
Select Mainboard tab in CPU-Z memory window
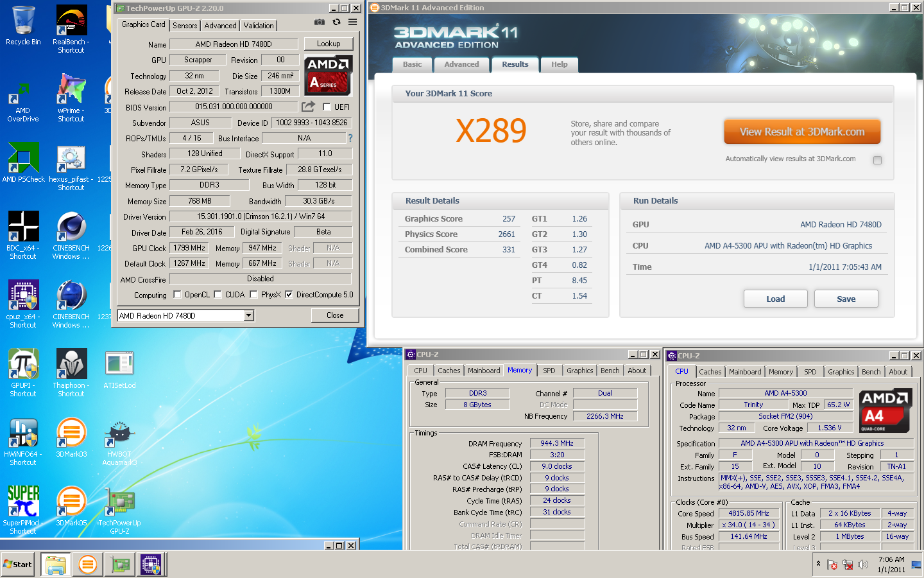(x=484, y=371)
